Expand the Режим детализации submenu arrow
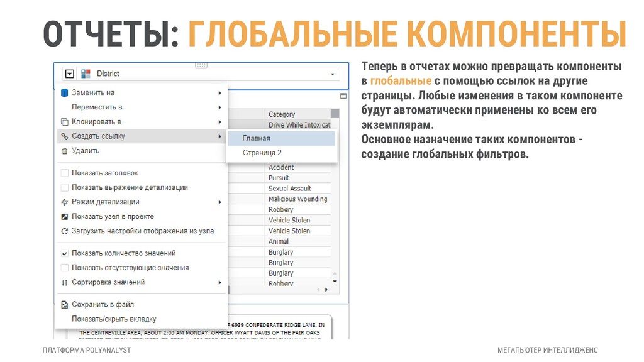The height and width of the screenshot is (362, 644). [x=219, y=202]
